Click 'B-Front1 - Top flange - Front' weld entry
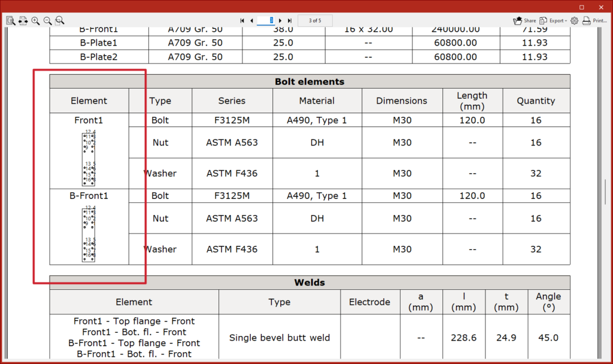Screen dimensions: 613x364 click(x=133, y=343)
